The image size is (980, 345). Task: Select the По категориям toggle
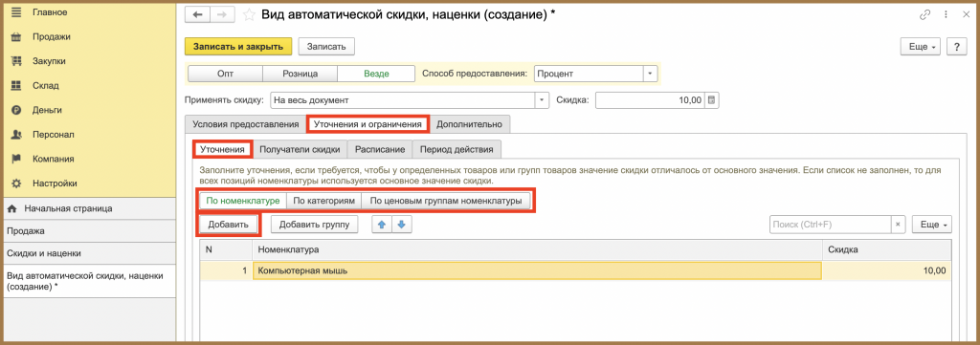click(x=323, y=201)
